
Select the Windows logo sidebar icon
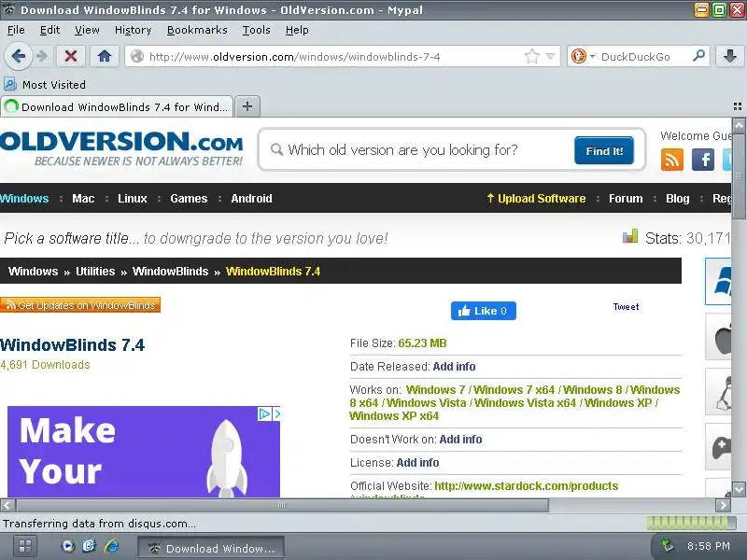[718, 282]
